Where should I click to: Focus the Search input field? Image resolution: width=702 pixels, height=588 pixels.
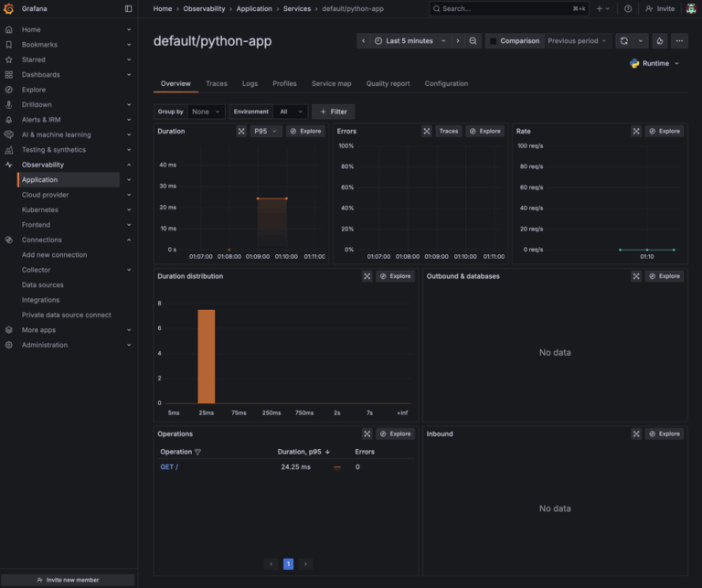(x=509, y=8)
